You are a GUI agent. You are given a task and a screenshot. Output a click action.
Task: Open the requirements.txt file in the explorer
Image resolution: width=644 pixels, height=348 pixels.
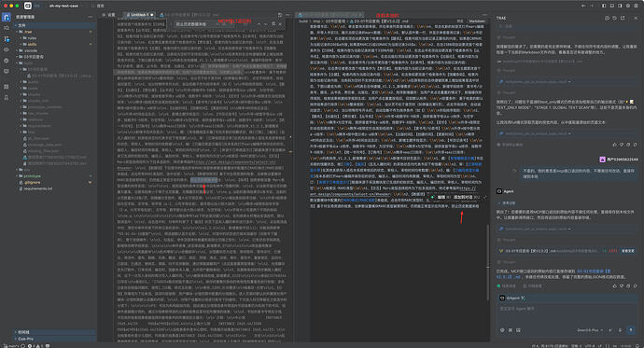[x=37, y=188]
